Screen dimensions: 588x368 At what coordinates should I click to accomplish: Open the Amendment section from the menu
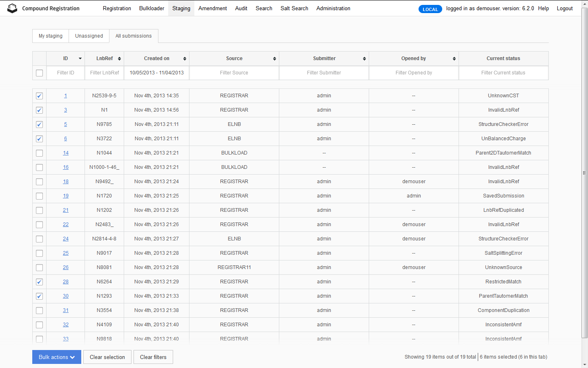pos(212,8)
